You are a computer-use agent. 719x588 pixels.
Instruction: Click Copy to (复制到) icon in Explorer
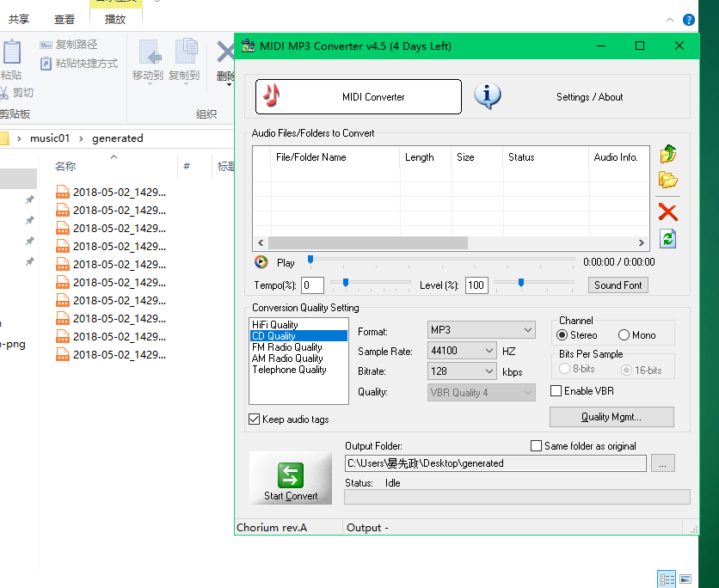click(x=186, y=52)
